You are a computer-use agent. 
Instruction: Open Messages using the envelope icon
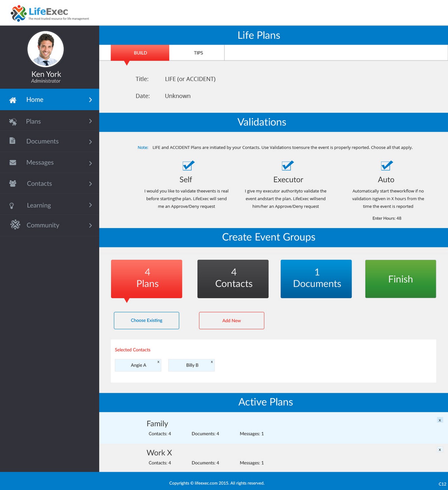[x=12, y=162]
